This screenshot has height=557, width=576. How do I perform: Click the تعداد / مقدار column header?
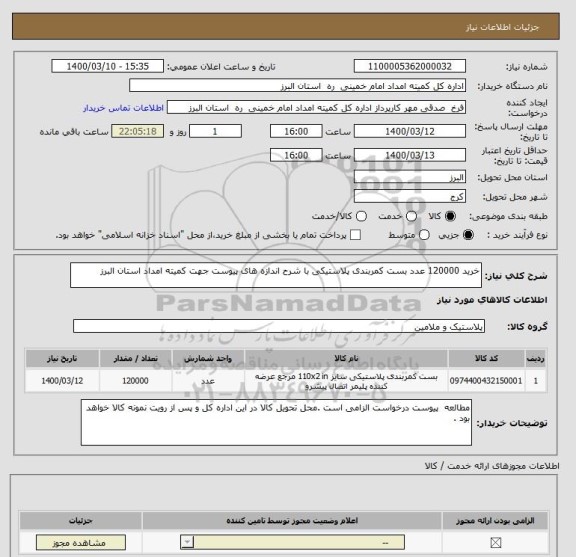136,359
